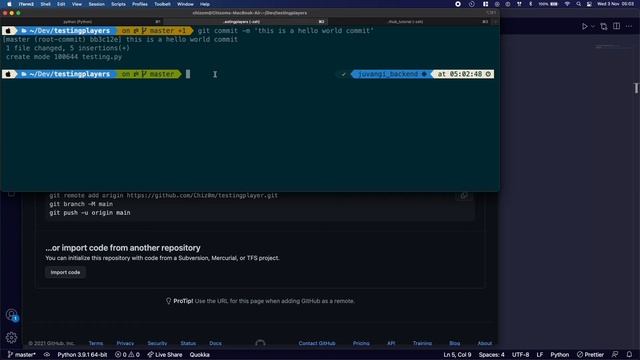Open the errors and warnings count in status bar

coord(127,355)
